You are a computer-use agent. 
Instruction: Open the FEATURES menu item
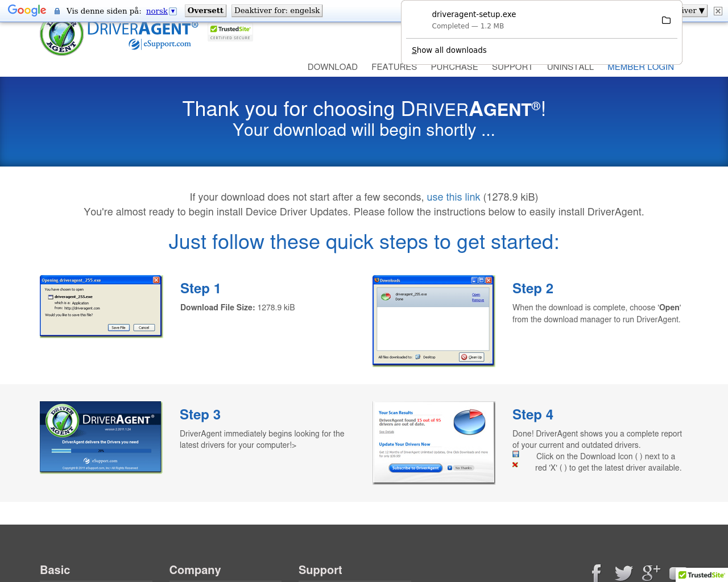click(x=394, y=67)
